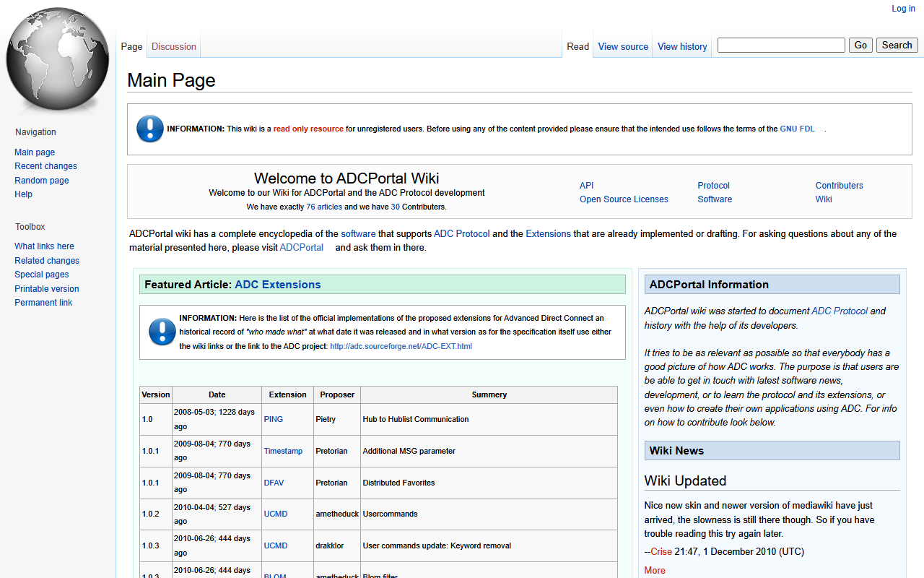Open the API portal link
This screenshot has height=578, width=924.
(586, 186)
